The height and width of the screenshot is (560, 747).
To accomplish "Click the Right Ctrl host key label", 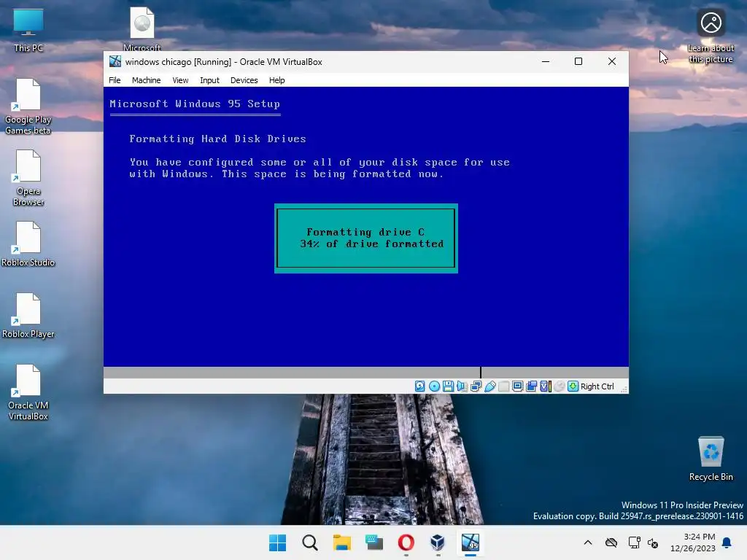I will pyautogui.click(x=597, y=386).
